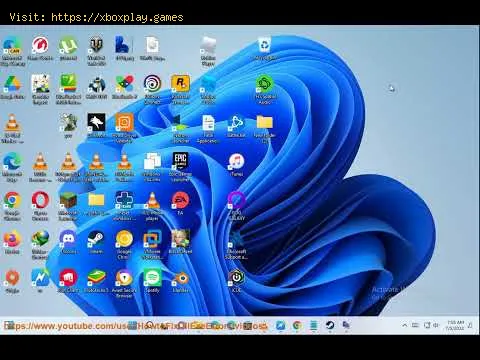Open the taskbar clock and date
480x360 pixels.
point(455,325)
